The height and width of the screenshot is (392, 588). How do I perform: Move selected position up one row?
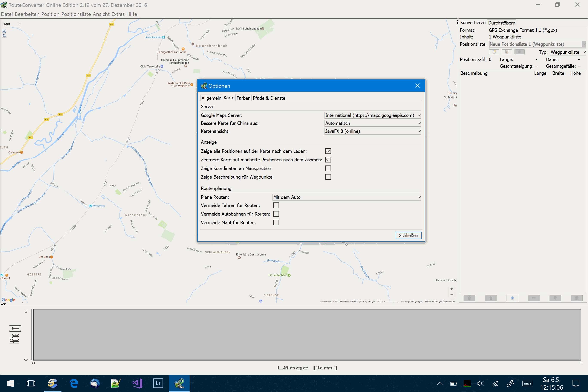click(x=491, y=298)
